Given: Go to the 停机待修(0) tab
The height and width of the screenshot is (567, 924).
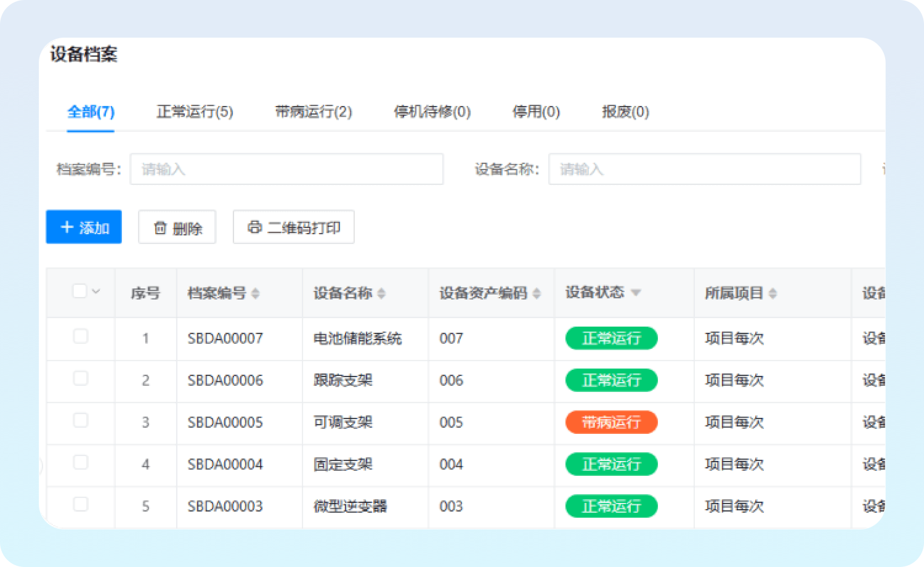Looking at the screenshot, I should [x=432, y=112].
